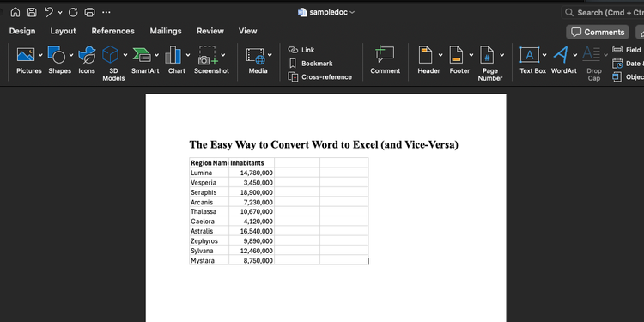The image size is (644, 322).
Task: Open the View tab
Action: (247, 31)
